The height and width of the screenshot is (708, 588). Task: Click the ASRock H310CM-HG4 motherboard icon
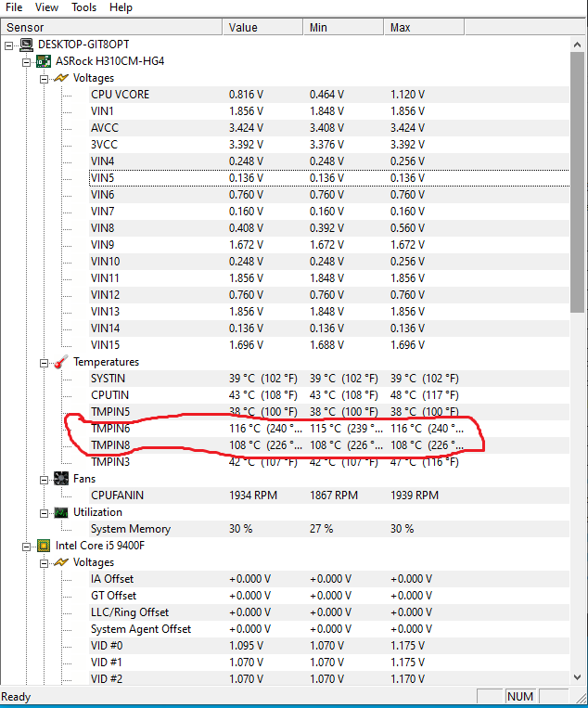[x=43, y=61]
